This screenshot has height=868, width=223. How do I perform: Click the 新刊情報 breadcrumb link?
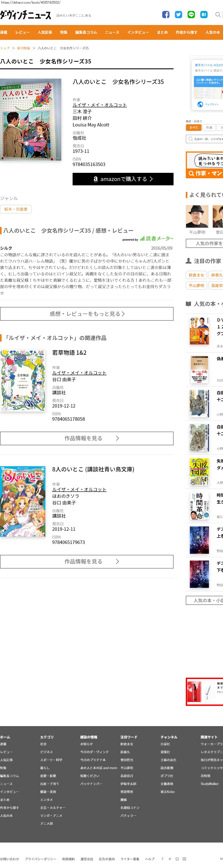(24, 48)
